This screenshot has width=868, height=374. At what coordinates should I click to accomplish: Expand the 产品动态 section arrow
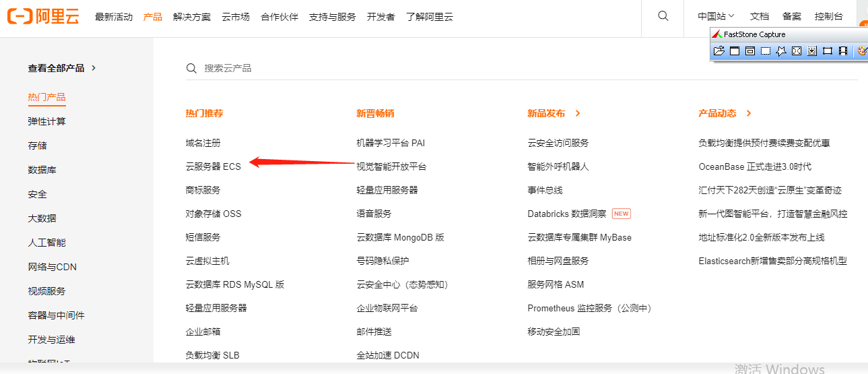749,113
